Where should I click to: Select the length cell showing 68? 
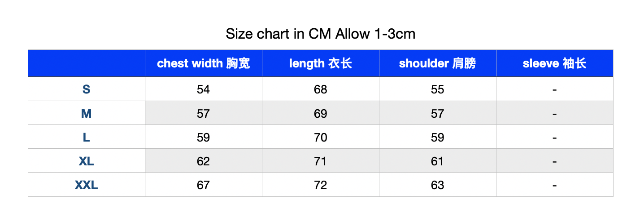pyautogui.click(x=321, y=89)
